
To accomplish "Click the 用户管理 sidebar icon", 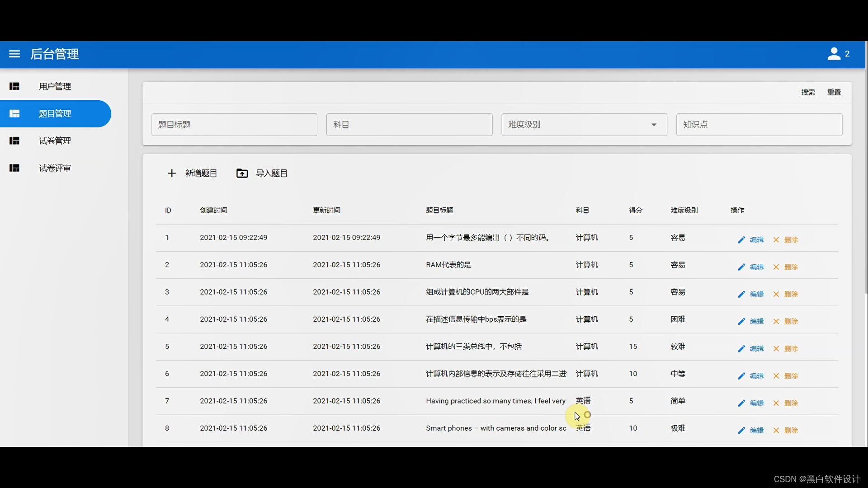I will (x=14, y=86).
